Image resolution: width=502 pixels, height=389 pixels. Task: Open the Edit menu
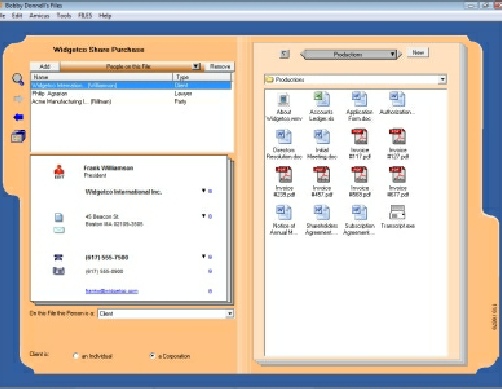click(x=17, y=16)
